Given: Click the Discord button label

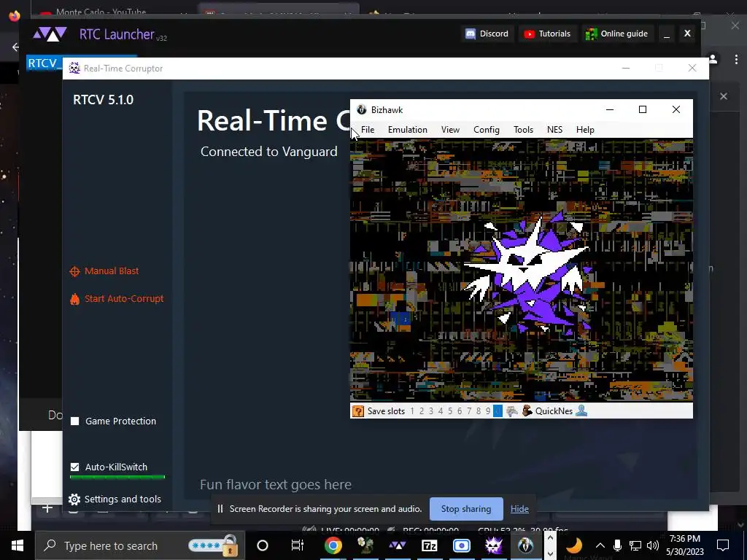Looking at the screenshot, I should pos(494,34).
